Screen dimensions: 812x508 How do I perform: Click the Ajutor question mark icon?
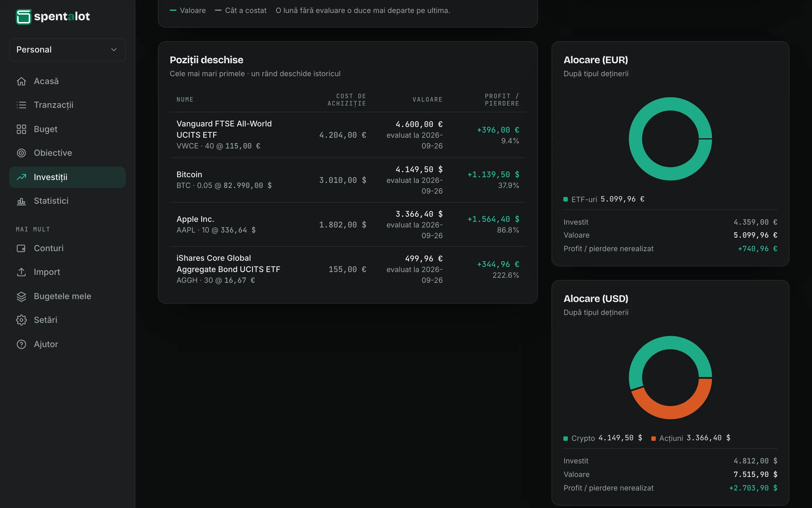click(x=21, y=344)
